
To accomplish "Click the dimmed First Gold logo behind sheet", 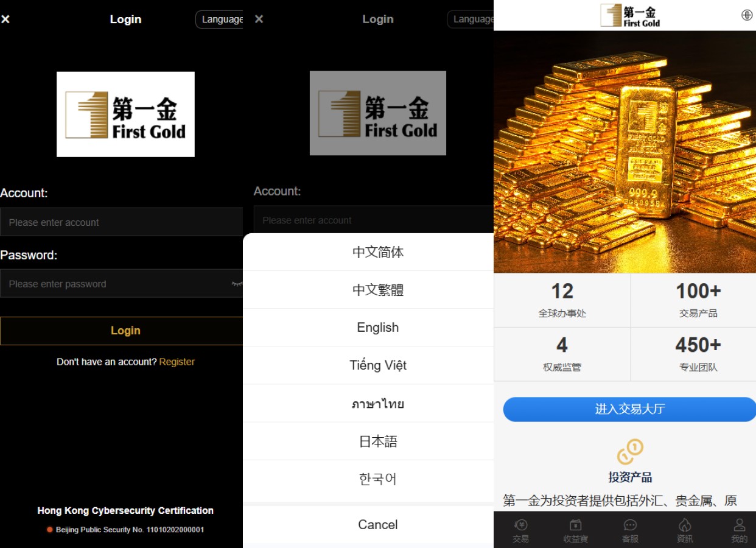I will tap(378, 113).
